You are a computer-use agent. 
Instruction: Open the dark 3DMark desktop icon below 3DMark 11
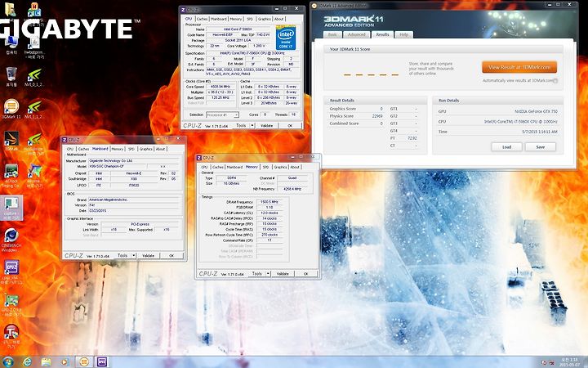[x=11, y=141]
